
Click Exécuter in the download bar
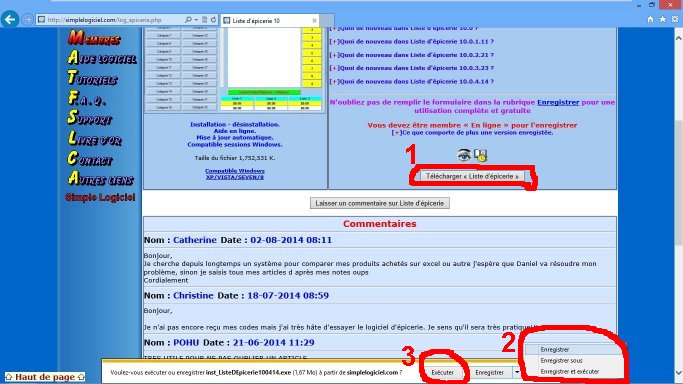point(442,373)
